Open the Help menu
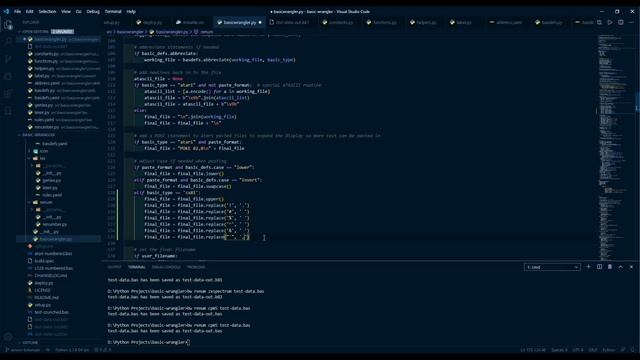The image size is (640, 360). (x=131, y=11)
